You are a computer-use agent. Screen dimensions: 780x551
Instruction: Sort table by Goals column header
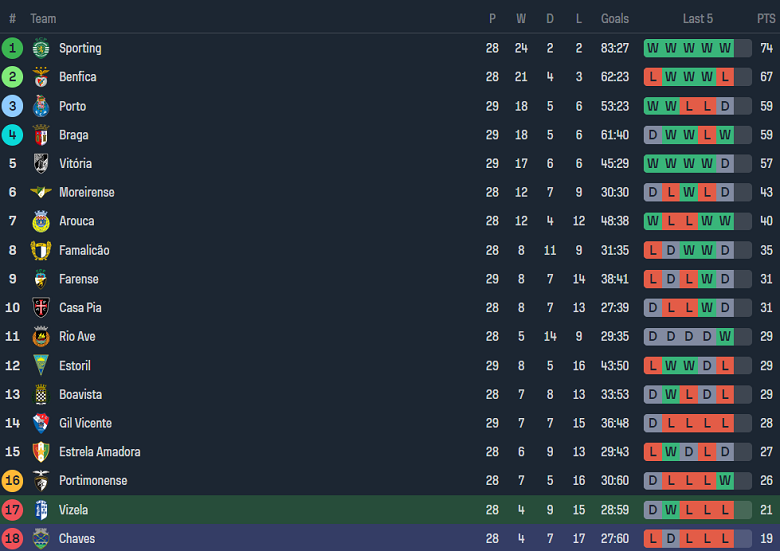[615, 19]
